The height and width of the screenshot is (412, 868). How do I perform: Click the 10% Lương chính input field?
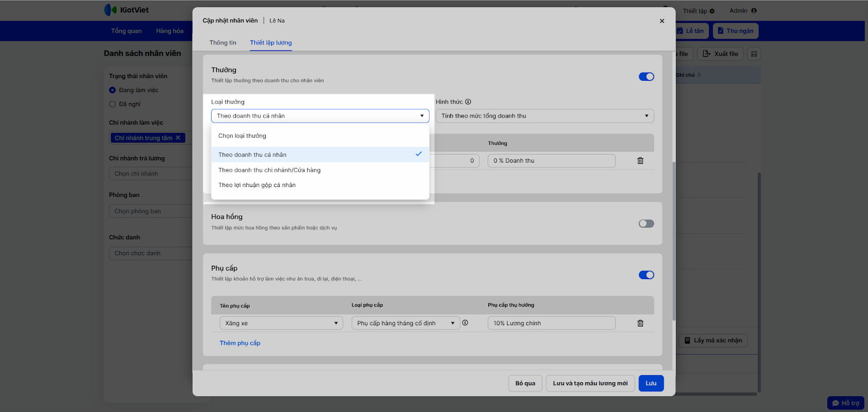(551, 324)
